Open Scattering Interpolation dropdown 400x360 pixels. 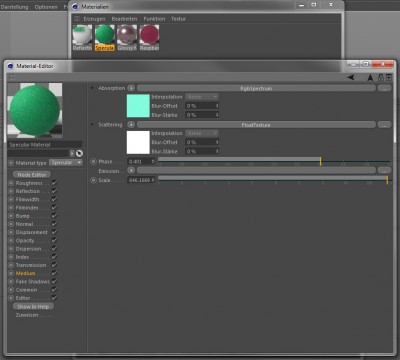[202, 133]
